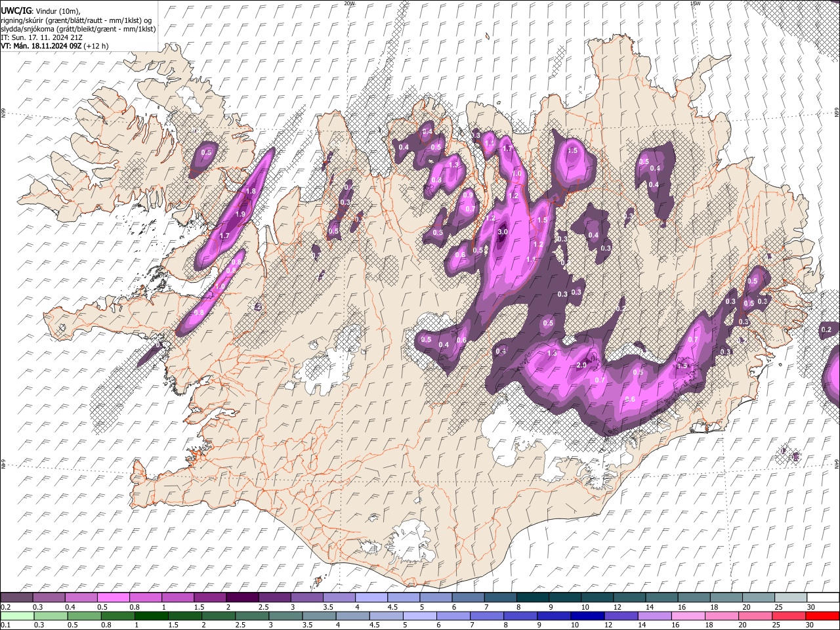Screen dimensions: 840x630
Task: Pick the dark teal swatch between 8 and 9 in top legend
Action: [x=532, y=598]
